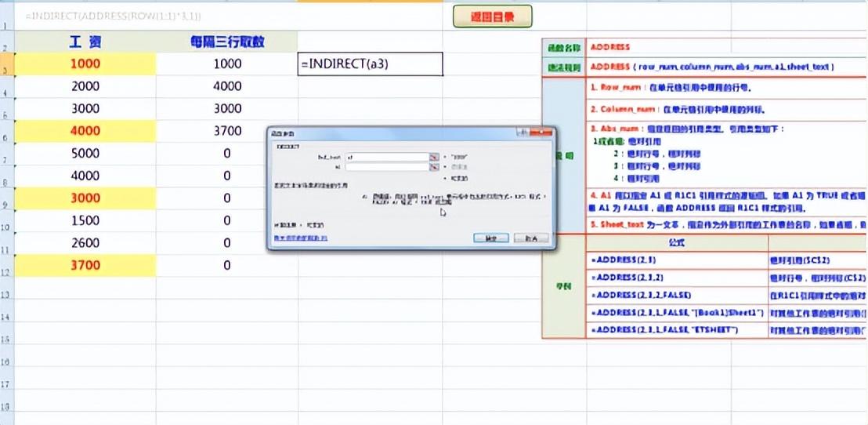Select the yellow-highlighted red 1000 cell
This screenshot has height=425, width=868.
[x=85, y=64]
